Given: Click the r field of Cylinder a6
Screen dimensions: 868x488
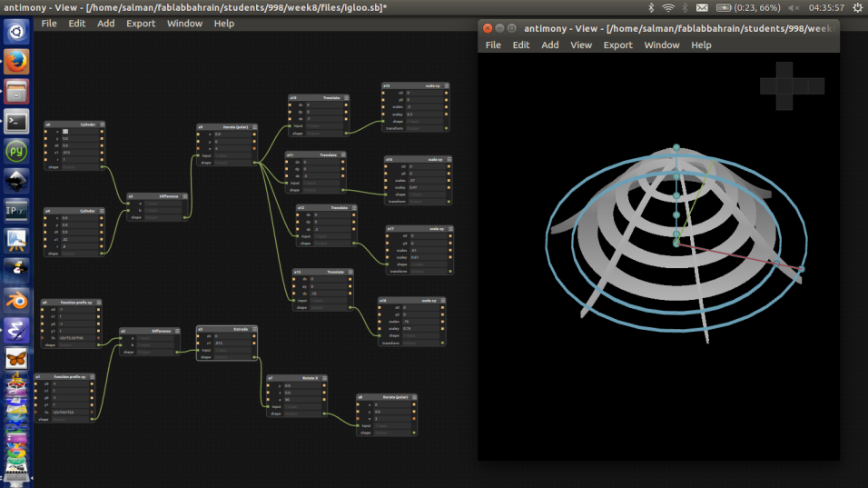Looking at the screenshot, I should click(x=78, y=160).
